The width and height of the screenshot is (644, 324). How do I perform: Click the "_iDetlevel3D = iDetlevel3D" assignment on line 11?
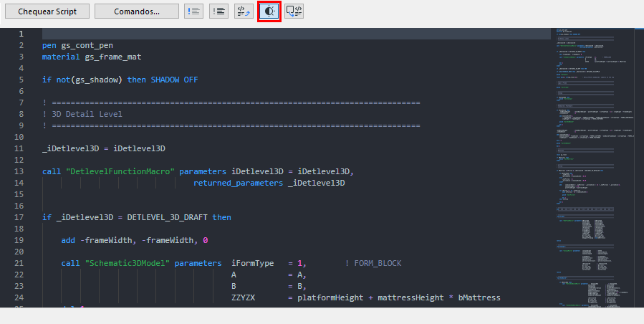pyautogui.click(x=104, y=148)
